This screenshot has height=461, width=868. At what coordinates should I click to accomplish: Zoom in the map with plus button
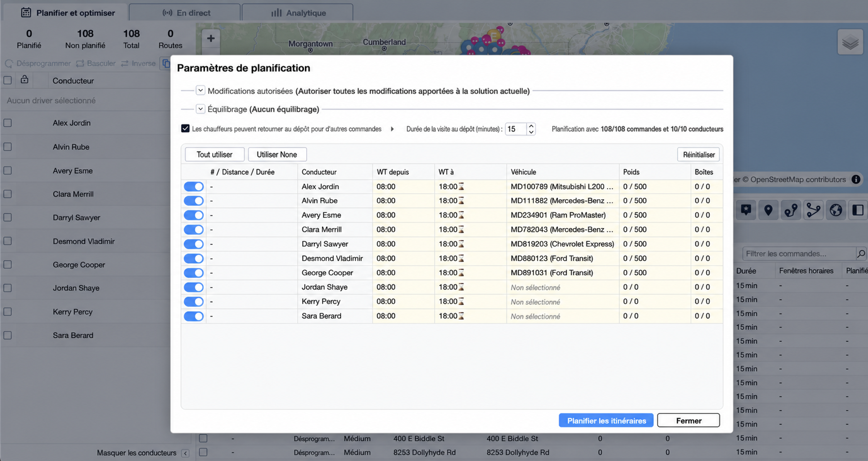210,38
